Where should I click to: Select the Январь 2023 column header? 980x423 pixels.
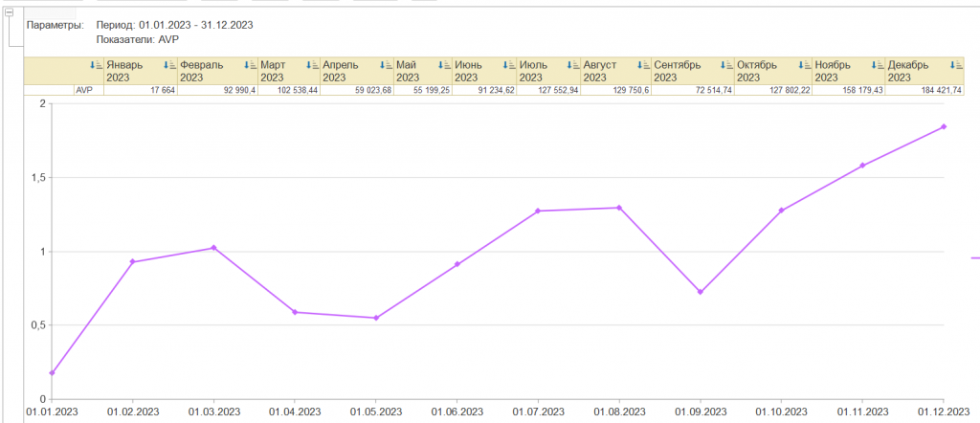141,71
